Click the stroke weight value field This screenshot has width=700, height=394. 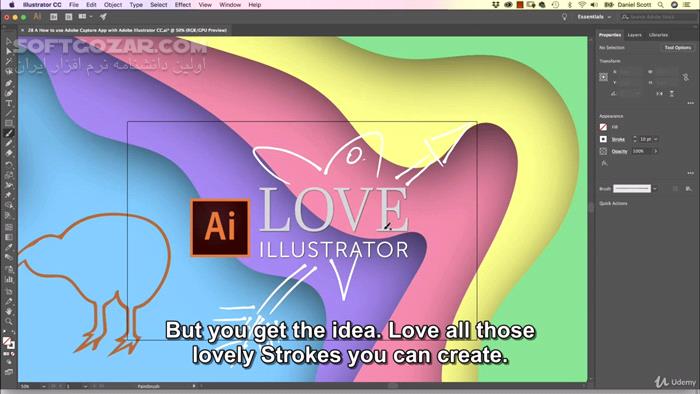646,139
